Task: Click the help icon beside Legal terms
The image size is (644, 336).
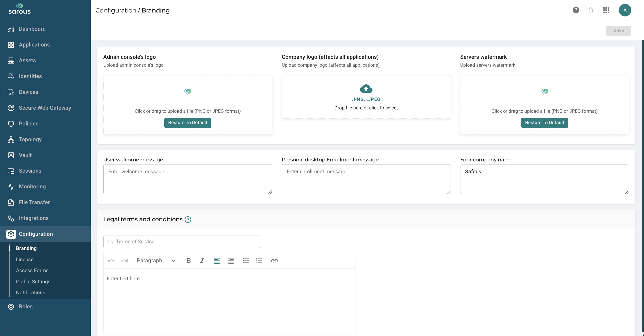Action: [x=188, y=220]
